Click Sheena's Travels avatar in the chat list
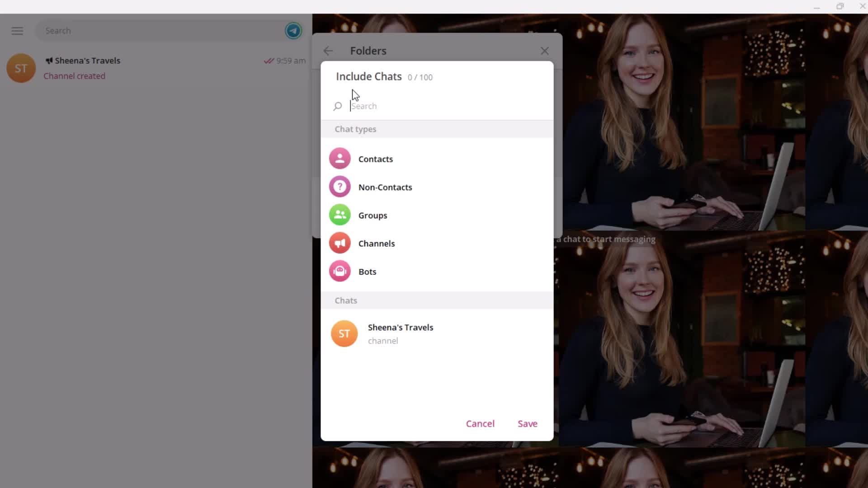The image size is (868, 488). 21,68
